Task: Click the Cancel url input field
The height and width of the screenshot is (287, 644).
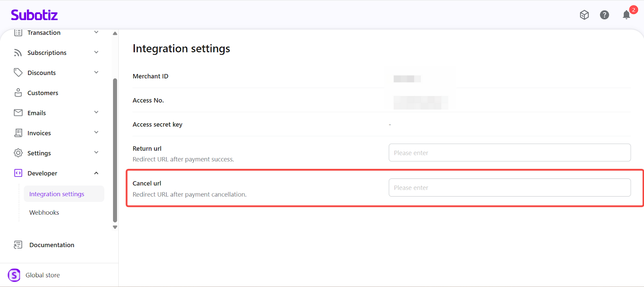Action: point(509,188)
